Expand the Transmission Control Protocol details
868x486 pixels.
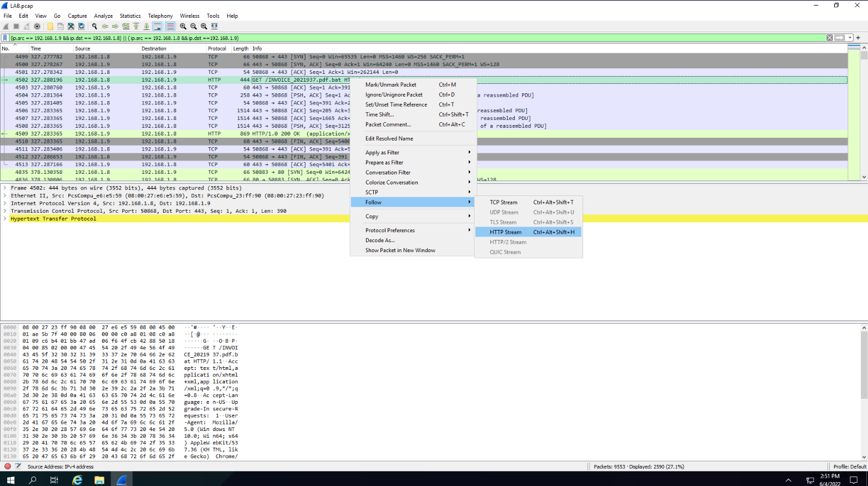[x=5, y=211]
